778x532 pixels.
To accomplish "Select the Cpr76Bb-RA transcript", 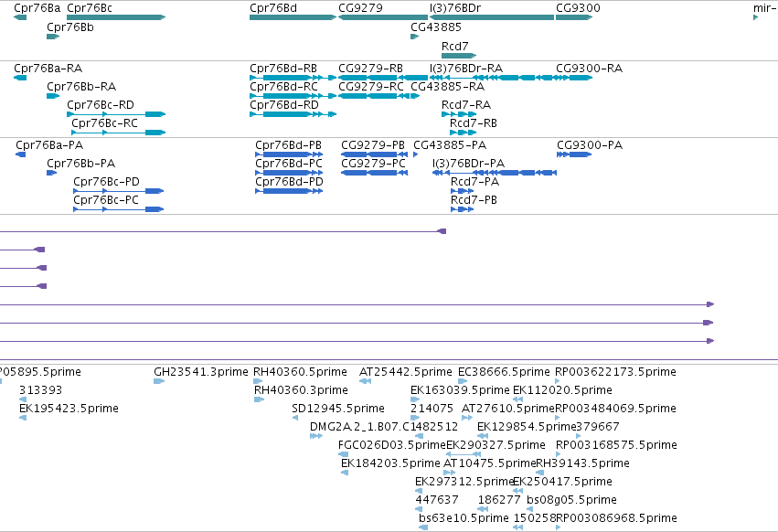I will point(53,96).
